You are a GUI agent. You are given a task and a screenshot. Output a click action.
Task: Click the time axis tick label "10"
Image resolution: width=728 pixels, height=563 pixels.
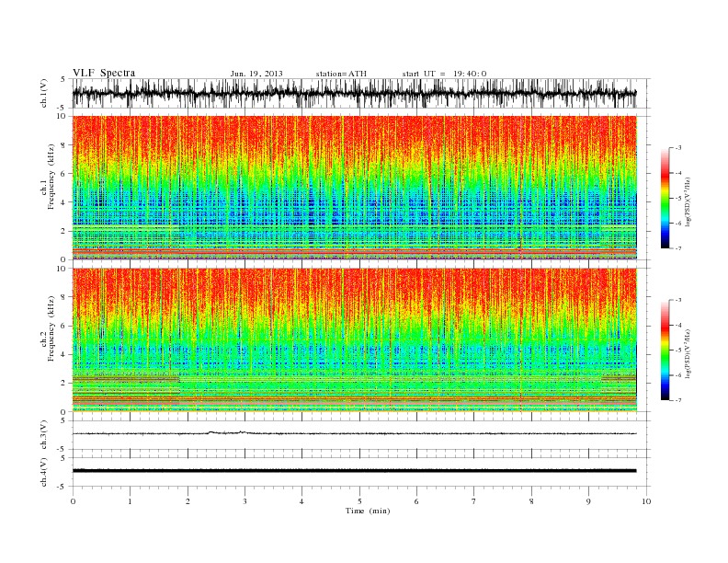pyautogui.click(x=646, y=501)
